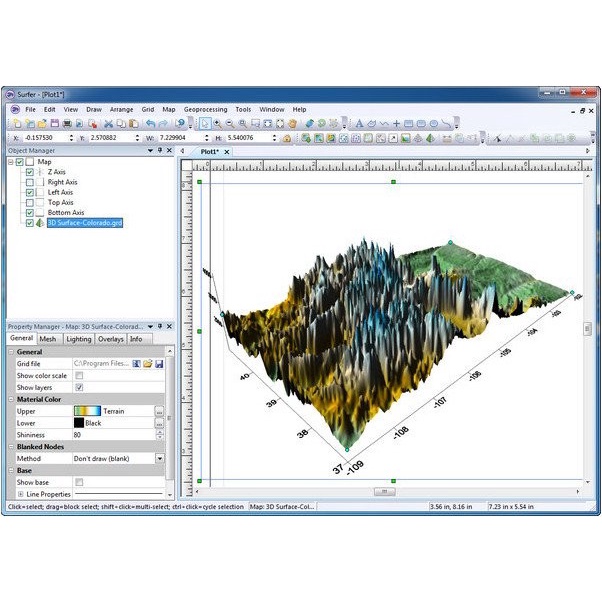The height and width of the screenshot is (602, 602).
Task: Click the Lower Black color swatch
Action: [x=79, y=423]
